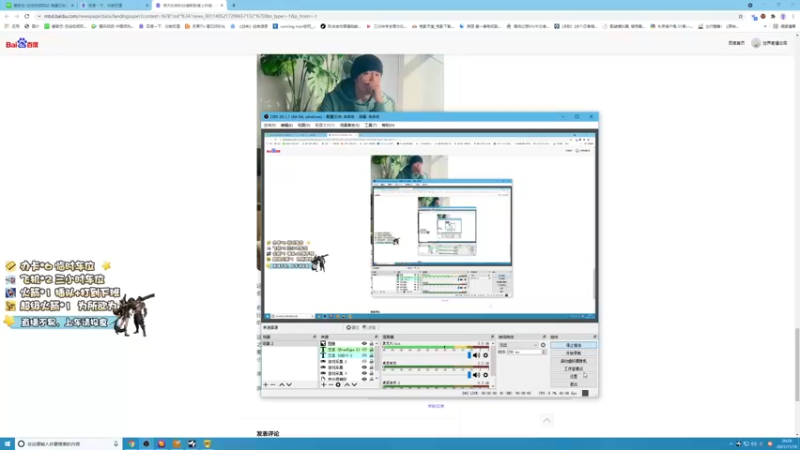Move the scene down using the Scenes down arrow
Viewport: 800px width, 450px height.
(289, 384)
